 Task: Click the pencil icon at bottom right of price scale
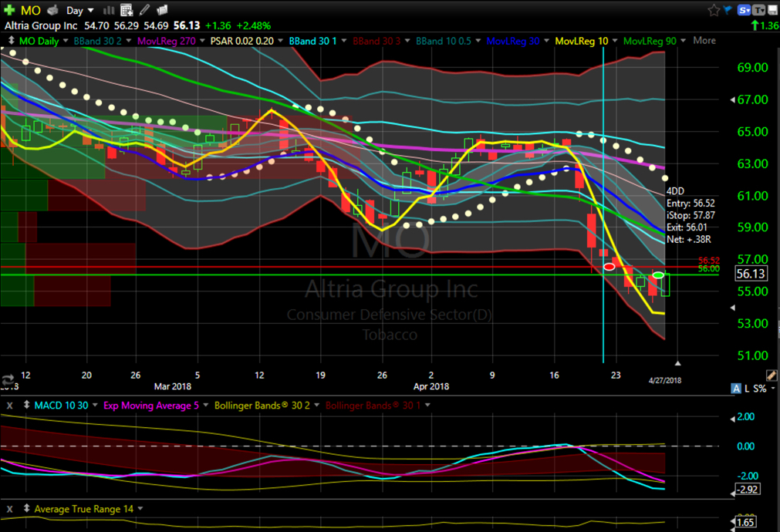tap(772, 375)
